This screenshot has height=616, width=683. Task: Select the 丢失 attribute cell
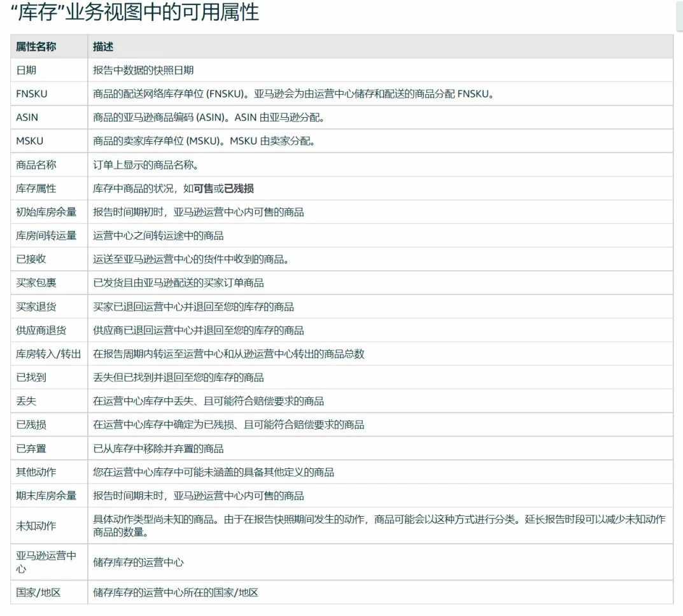tap(49, 401)
